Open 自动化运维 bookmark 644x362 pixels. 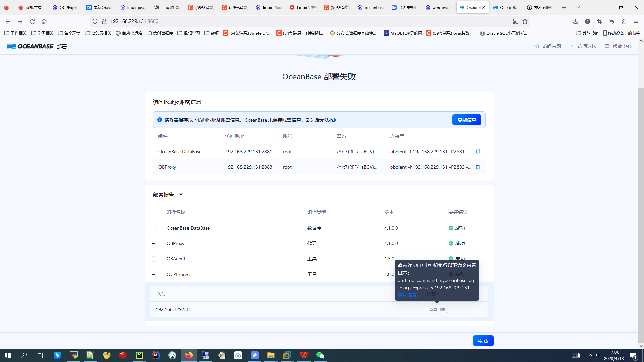point(129,33)
